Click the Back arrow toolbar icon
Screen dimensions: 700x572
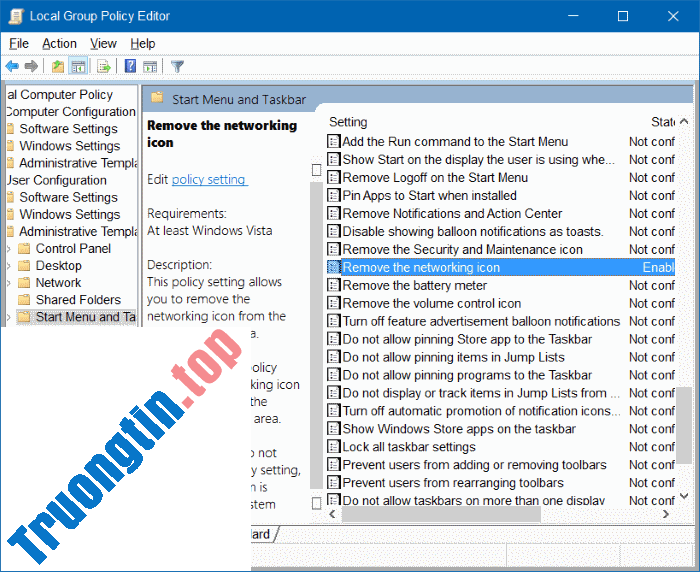coord(12,67)
